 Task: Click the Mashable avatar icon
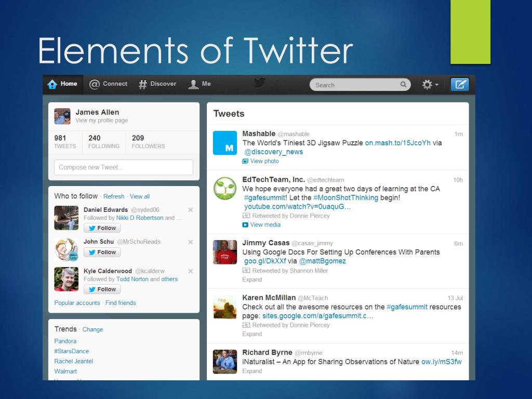tap(225, 143)
